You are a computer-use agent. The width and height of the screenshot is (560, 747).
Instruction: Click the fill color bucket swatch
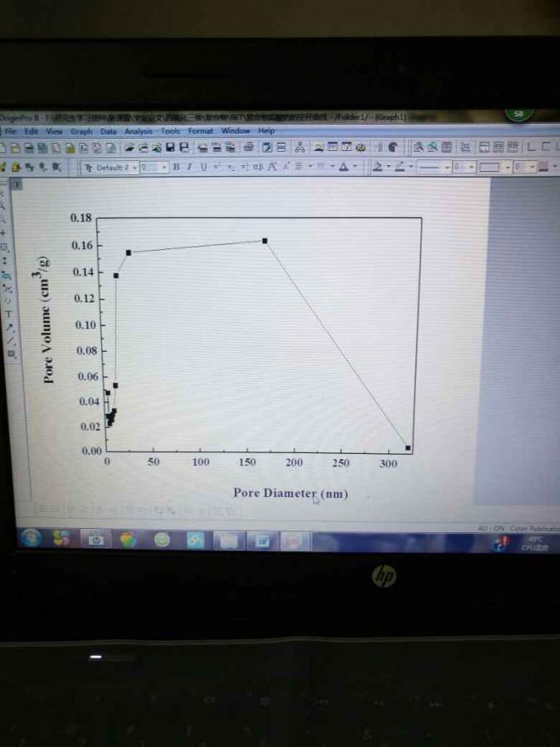pos(377,167)
